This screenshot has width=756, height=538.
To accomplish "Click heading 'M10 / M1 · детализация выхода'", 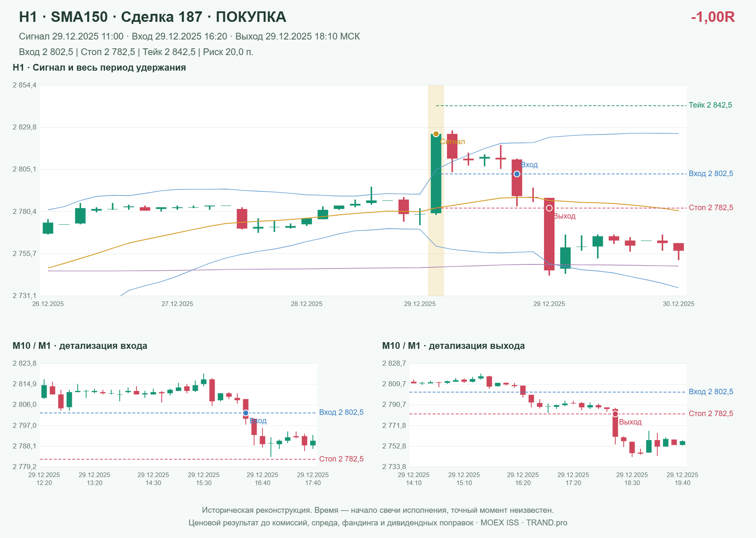I will 454,346.
